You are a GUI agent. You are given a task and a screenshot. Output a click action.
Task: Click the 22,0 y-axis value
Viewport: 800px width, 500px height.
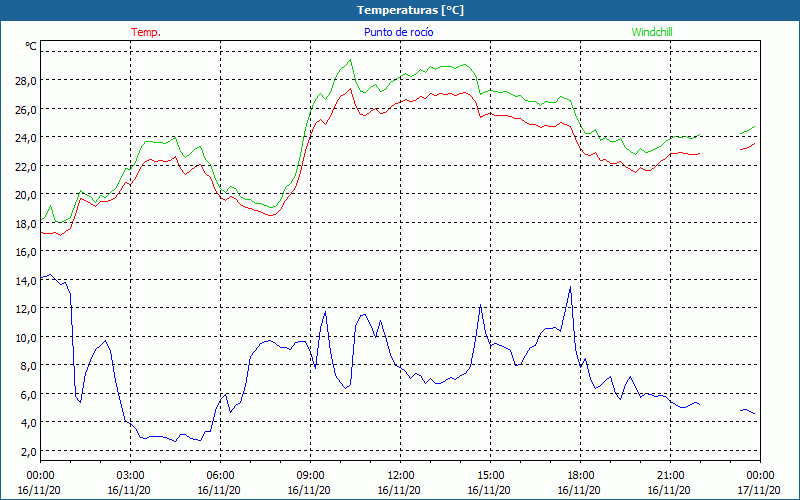tap(26, 166)
